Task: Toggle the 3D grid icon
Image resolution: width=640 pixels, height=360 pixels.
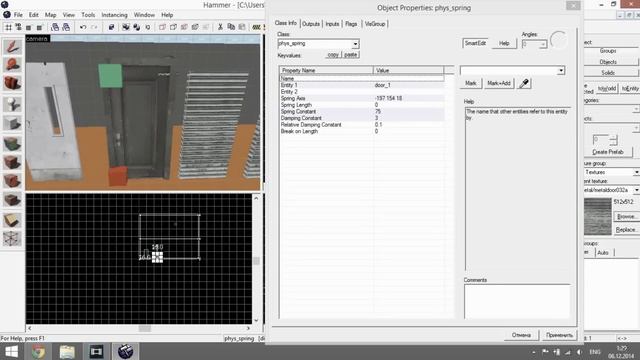Action: [x=18, y=27]
